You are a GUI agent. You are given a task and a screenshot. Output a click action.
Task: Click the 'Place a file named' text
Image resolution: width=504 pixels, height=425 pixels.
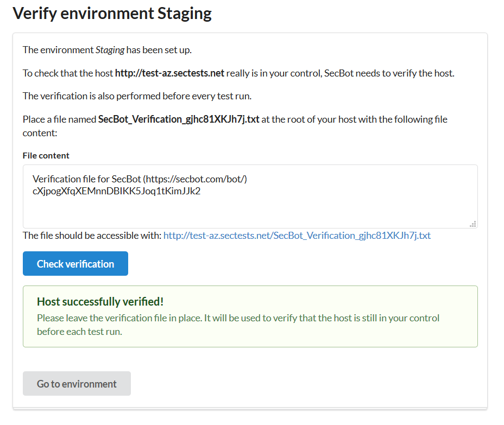click(x=59, y=119)
